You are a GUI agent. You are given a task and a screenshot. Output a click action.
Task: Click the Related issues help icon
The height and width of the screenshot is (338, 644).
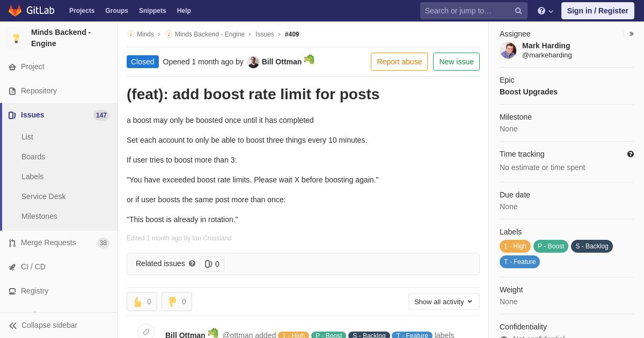[192, 263]
